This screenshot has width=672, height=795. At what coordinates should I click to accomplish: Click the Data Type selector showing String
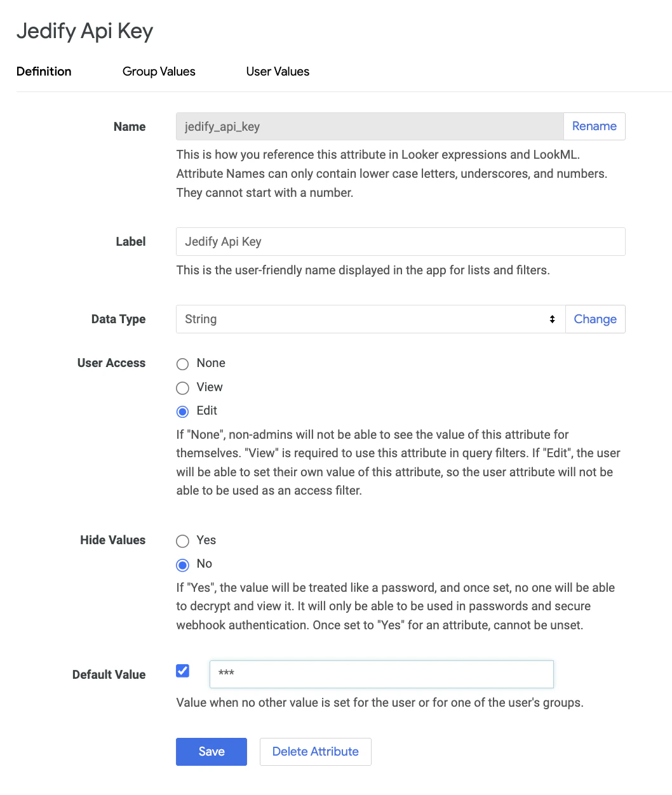[368, 319]
